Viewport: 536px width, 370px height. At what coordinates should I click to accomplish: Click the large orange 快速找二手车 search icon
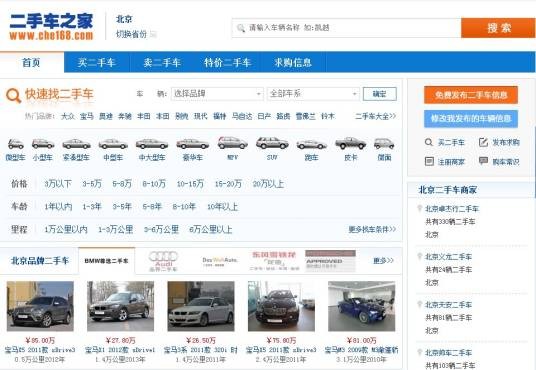click(x=14, y=95)
